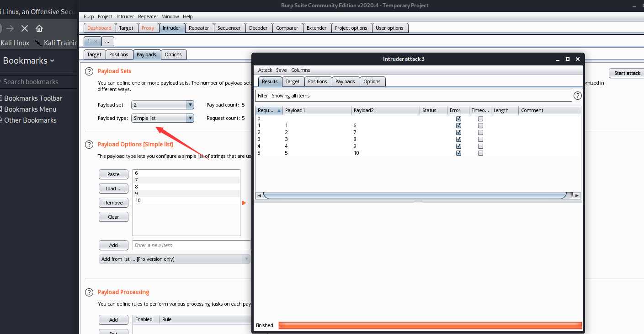The height and width of the screenshot is (334, 644).
Task: Open the Payload set dropdown
Action: point(163,105)
